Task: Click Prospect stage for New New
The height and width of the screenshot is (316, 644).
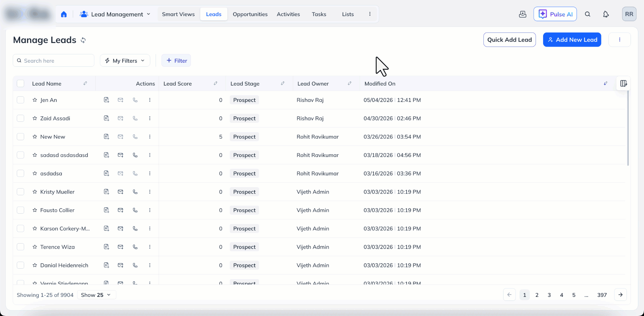Action: tap(244, 137)
